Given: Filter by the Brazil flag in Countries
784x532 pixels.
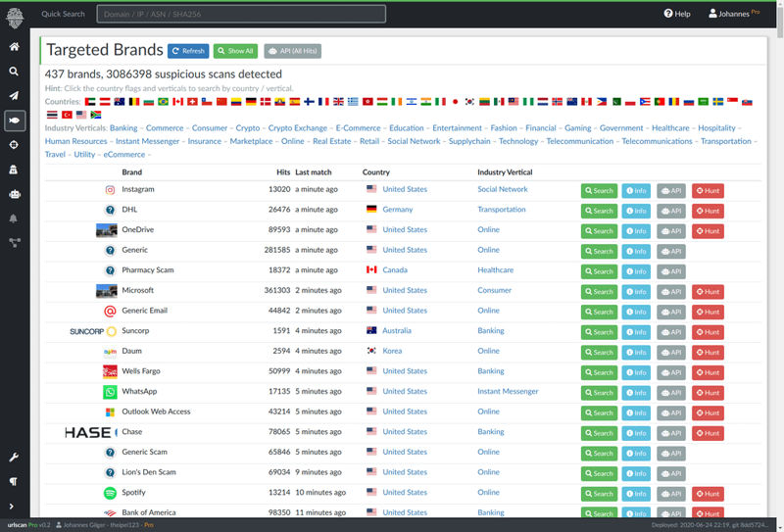Looking at the screenshot, I should (163, 102).
